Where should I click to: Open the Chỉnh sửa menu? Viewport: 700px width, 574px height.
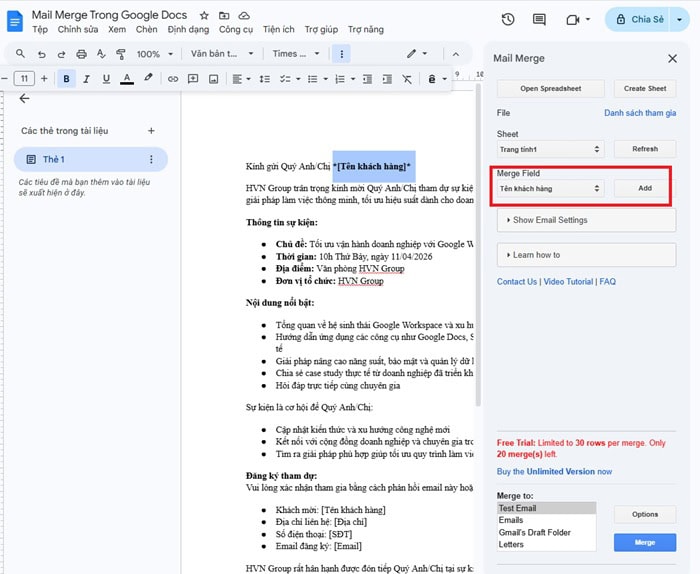tap(78, 29)
